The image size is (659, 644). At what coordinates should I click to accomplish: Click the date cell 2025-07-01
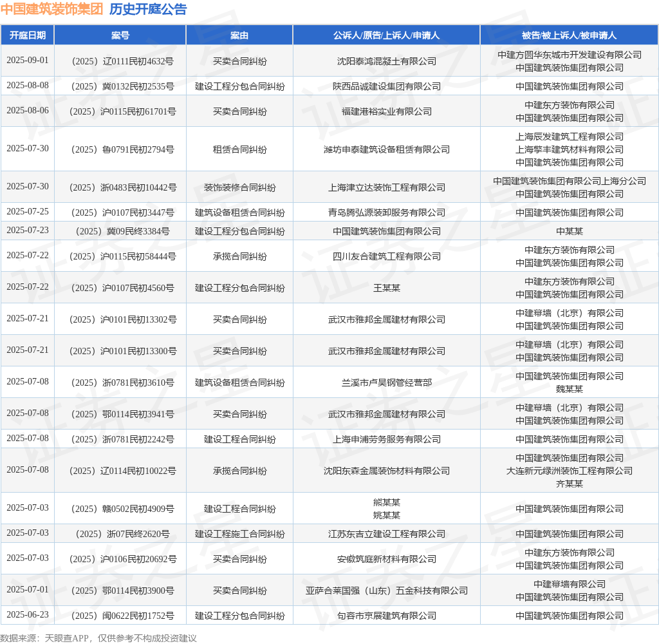28,590
